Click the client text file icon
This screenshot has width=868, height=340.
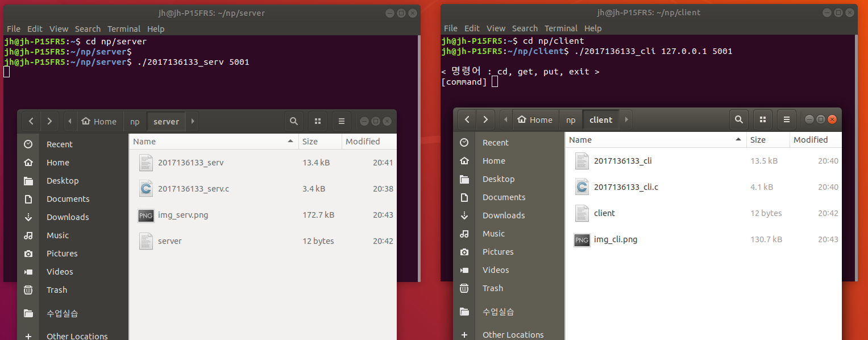pyautogui.click(x=582, y=213)
